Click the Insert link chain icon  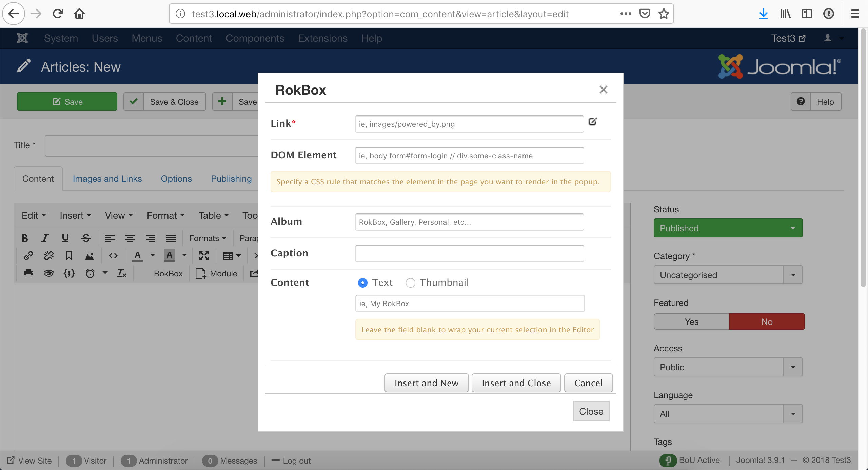28,256
